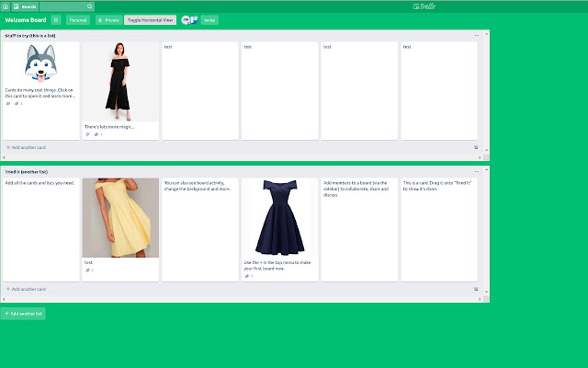588x368 pixels.
Task: Click husky card attachment icon
Action: [x=17, y=103]
